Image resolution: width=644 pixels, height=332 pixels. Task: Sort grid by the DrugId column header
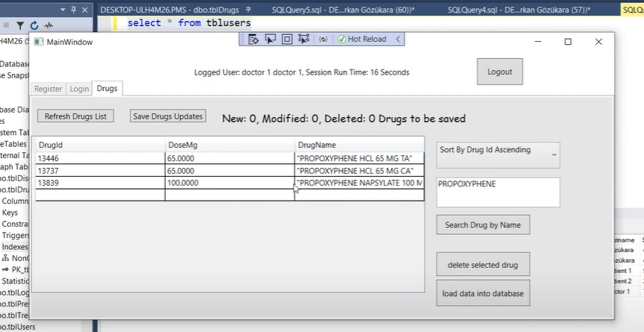[100, 145]
